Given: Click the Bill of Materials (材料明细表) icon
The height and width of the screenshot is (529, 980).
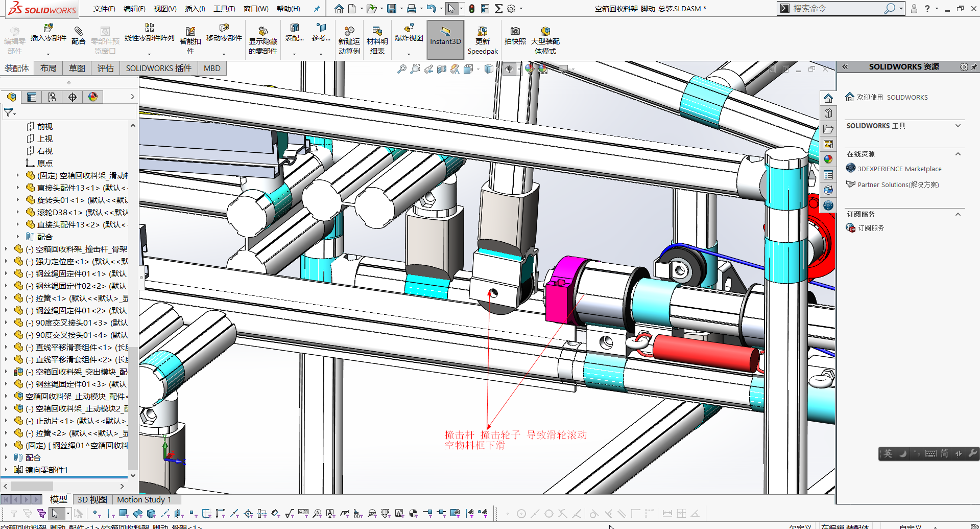Looking at the screenshot, I should tap(377, 31).
